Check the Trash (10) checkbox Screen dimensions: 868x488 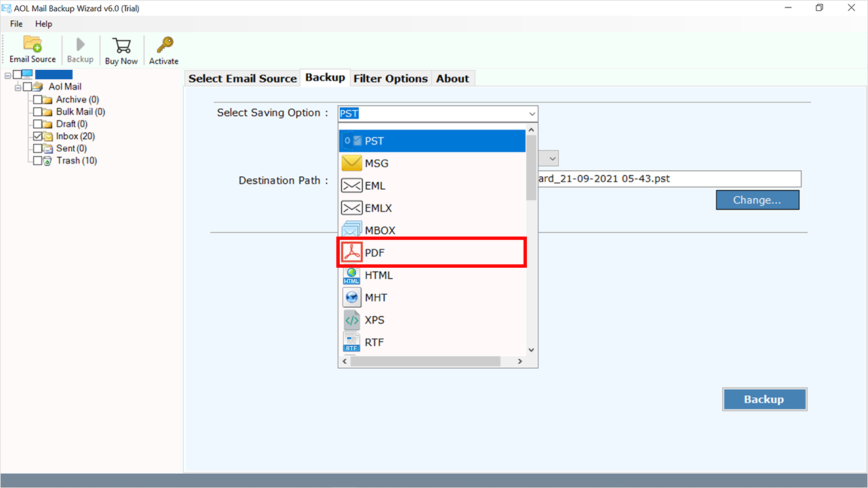point(37,161)
